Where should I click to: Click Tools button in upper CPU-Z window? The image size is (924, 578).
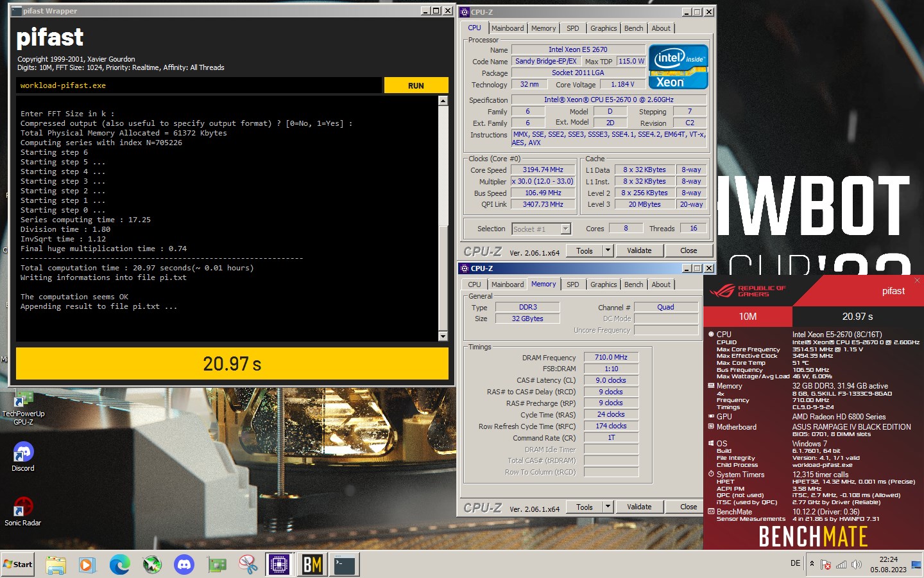585,250
